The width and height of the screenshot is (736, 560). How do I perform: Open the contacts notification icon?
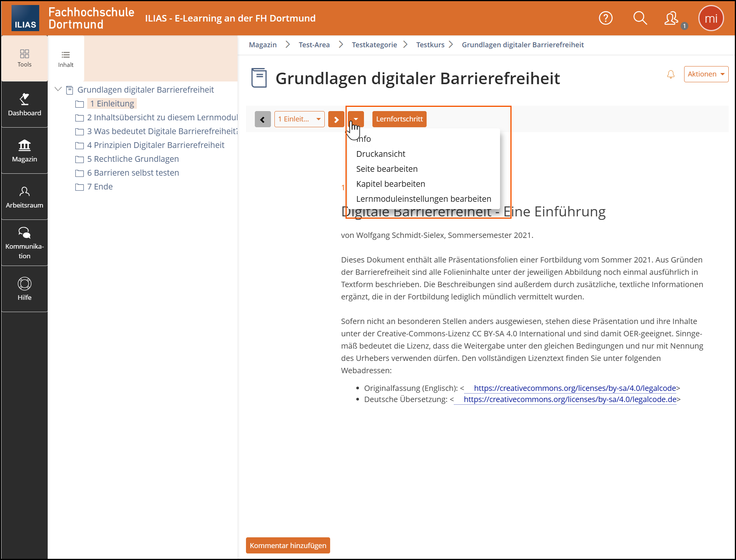coord(671,18)
